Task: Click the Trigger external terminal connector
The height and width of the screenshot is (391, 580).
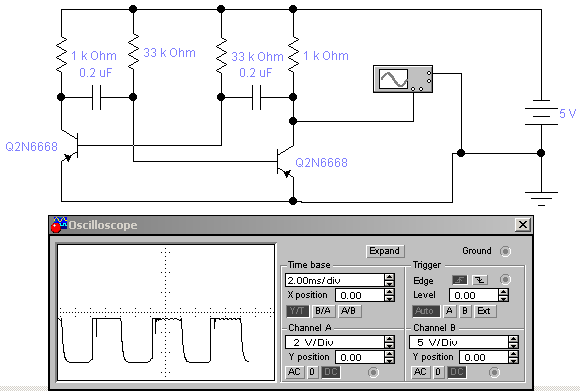Action: tap(505, 279)
